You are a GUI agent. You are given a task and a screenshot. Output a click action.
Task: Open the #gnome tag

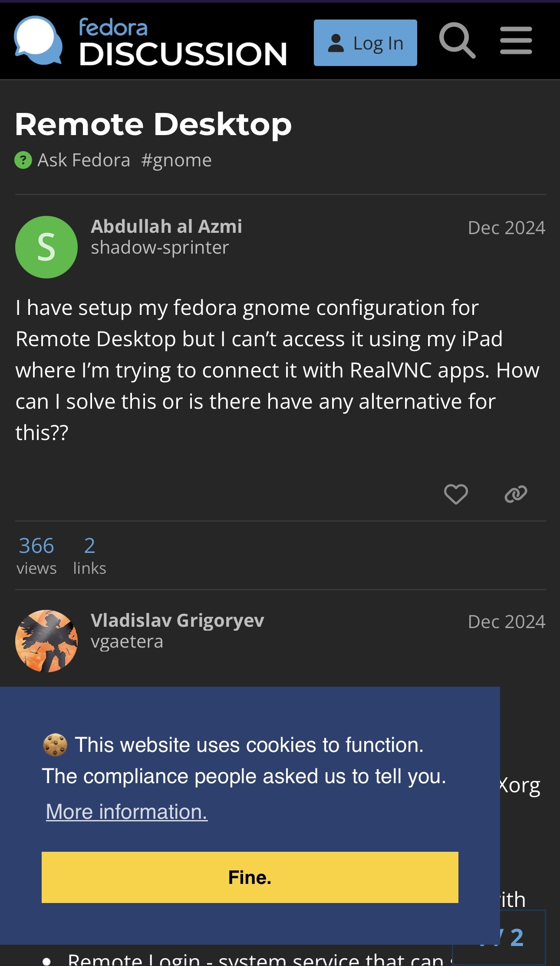[176, 160]
